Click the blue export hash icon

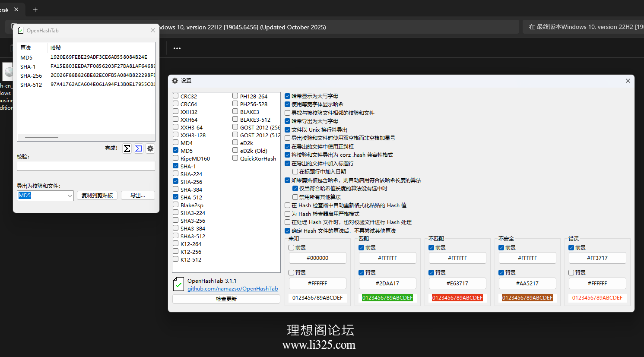(x=138, y=148)
